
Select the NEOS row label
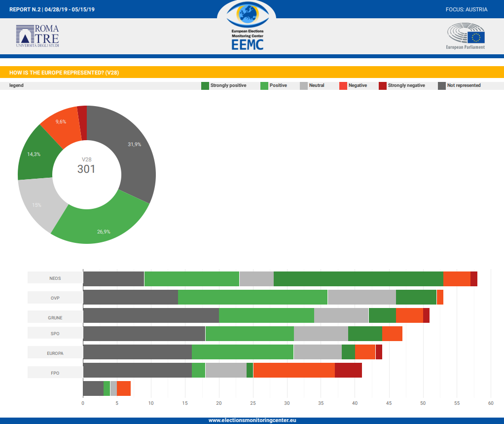(x=55, y=278)
